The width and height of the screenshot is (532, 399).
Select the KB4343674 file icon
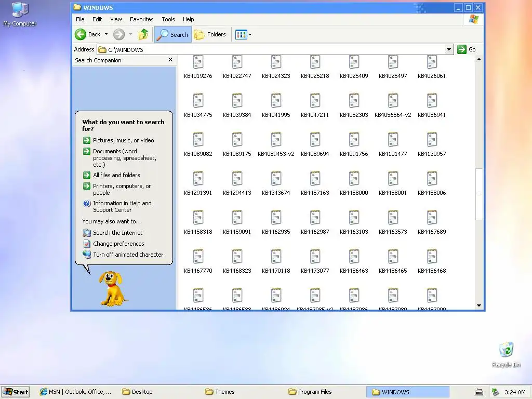[276, 179]
